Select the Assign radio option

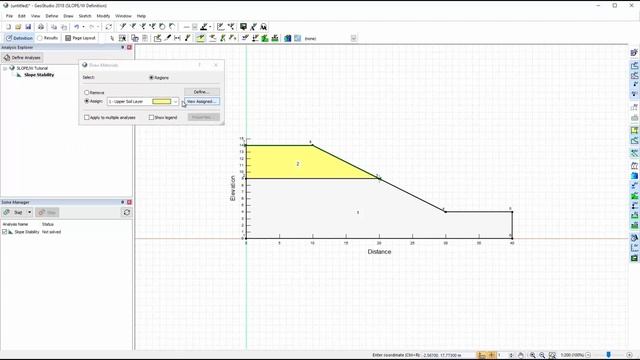pyautogui.click(x=87, y=101)
